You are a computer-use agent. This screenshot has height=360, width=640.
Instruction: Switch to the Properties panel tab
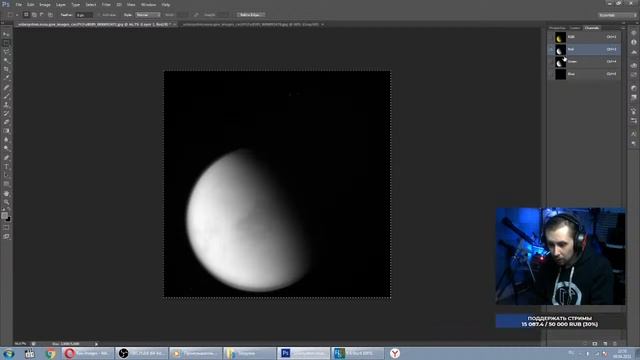[x=557, y=28]
